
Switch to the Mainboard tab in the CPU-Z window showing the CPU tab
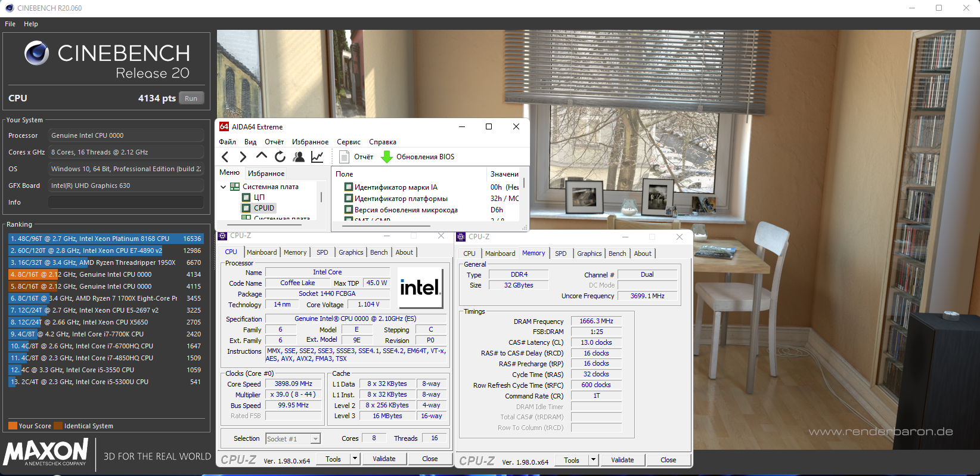pyautogui.click(x=262, y=252)
